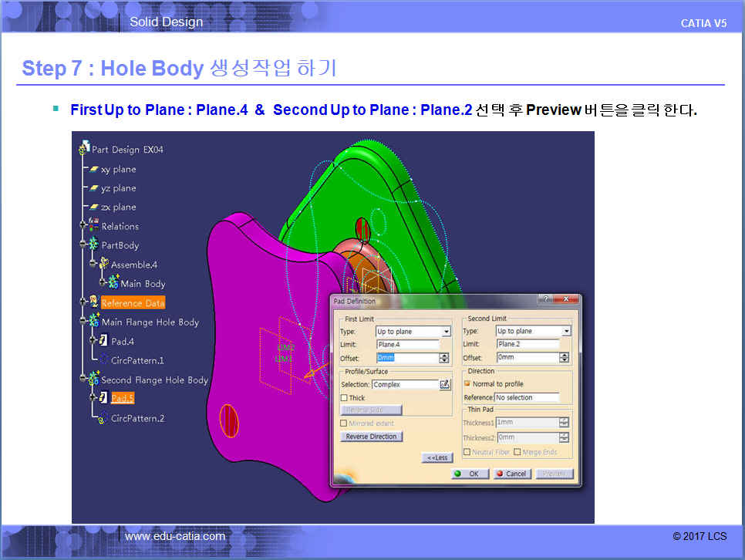
Task: Click the CircPattern.1 icon in the tree
Action: 104,360
